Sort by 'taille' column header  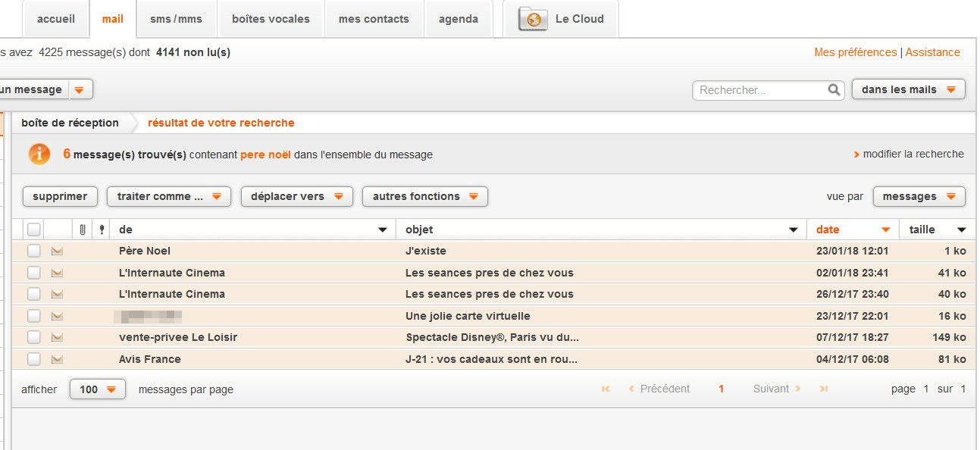tap(938, 230)
